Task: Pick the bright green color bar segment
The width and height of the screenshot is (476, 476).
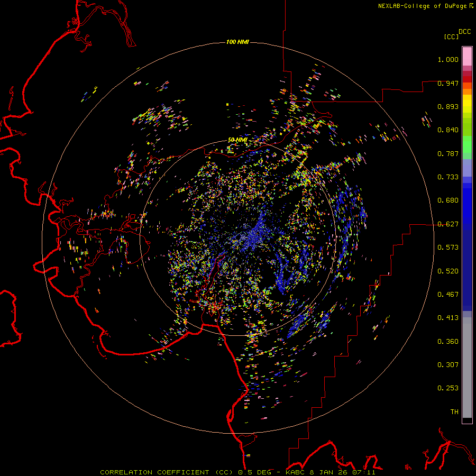Action: [x=467, y=144]
